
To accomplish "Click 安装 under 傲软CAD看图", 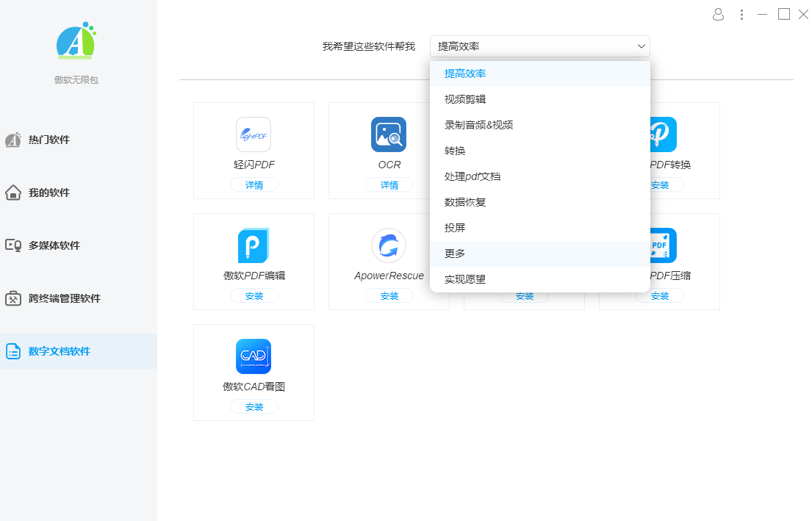I will pos(254,406).
